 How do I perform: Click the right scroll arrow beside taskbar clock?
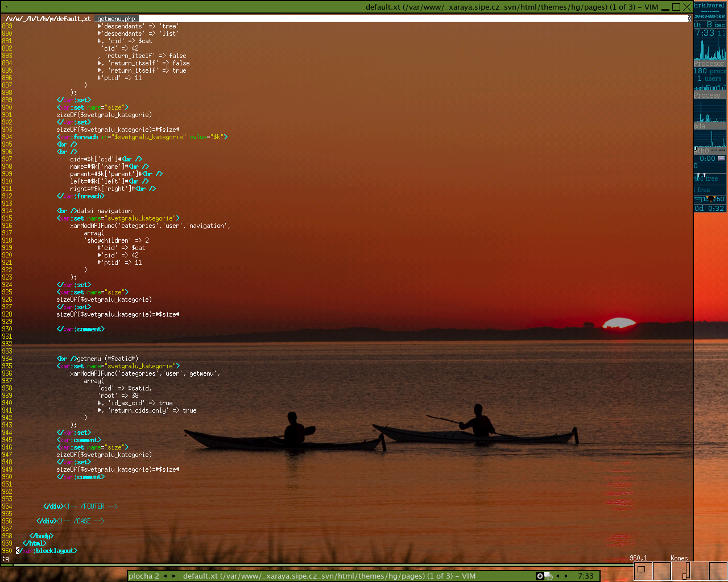click(x=566, y=576)
